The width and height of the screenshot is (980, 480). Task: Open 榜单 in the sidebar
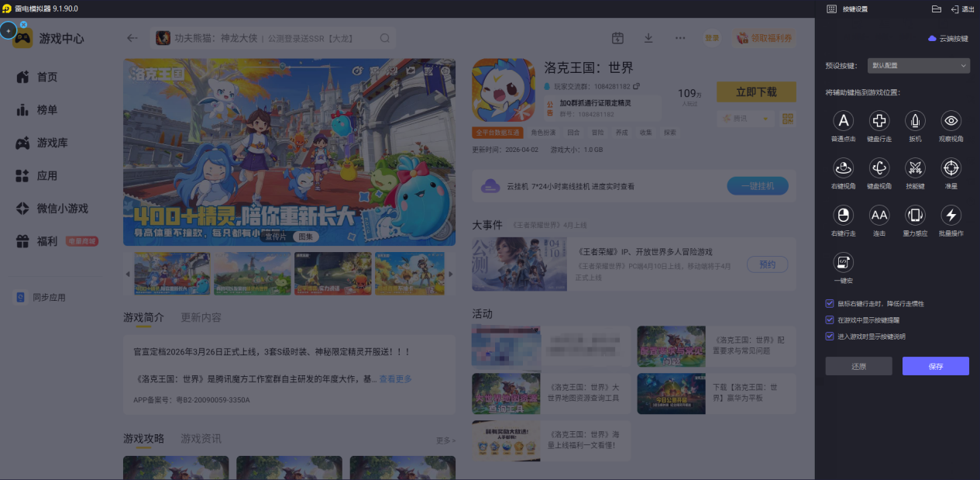coord(47,110)
